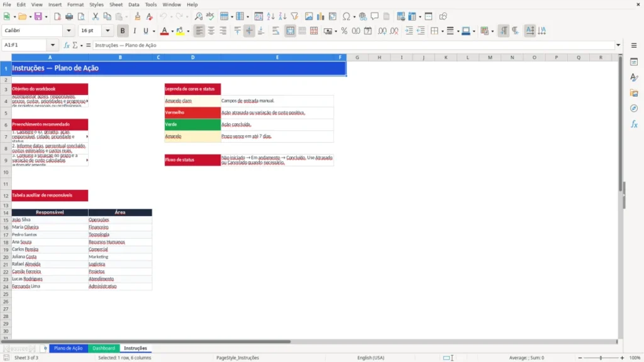Image resolution: width=644 pixels, height=362 pixels.
Task: Open the Format menu
Action: click(75, 4)
